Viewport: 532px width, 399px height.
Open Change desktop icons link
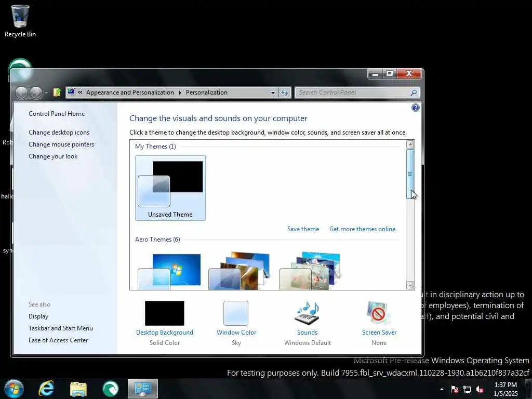pos(59,132)
